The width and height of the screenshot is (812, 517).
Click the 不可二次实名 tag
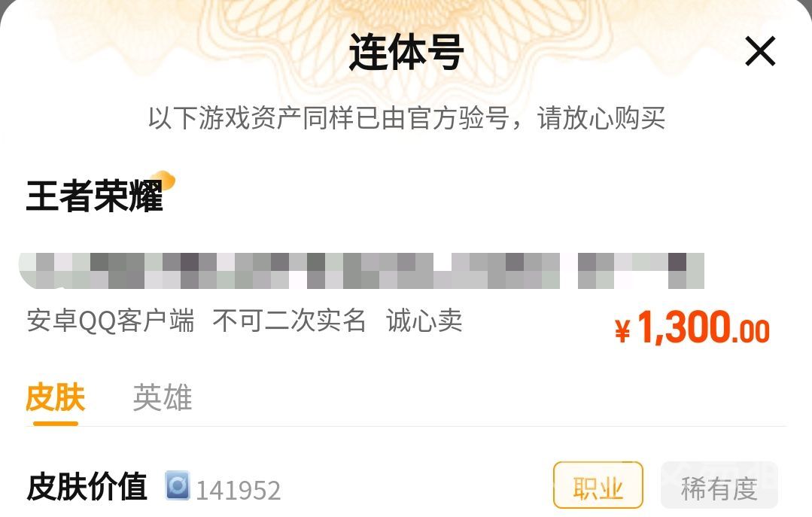pos(290,321)
